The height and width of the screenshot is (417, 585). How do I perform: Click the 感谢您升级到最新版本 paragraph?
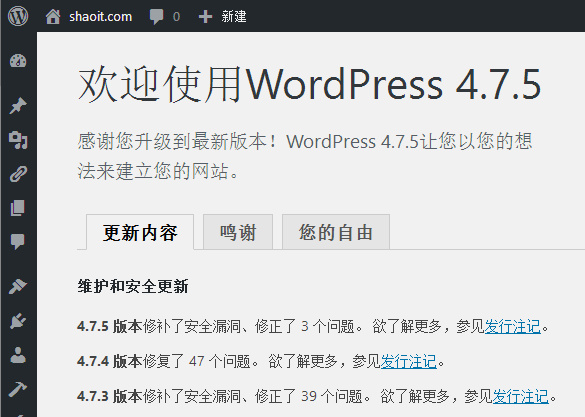point(305,157)
